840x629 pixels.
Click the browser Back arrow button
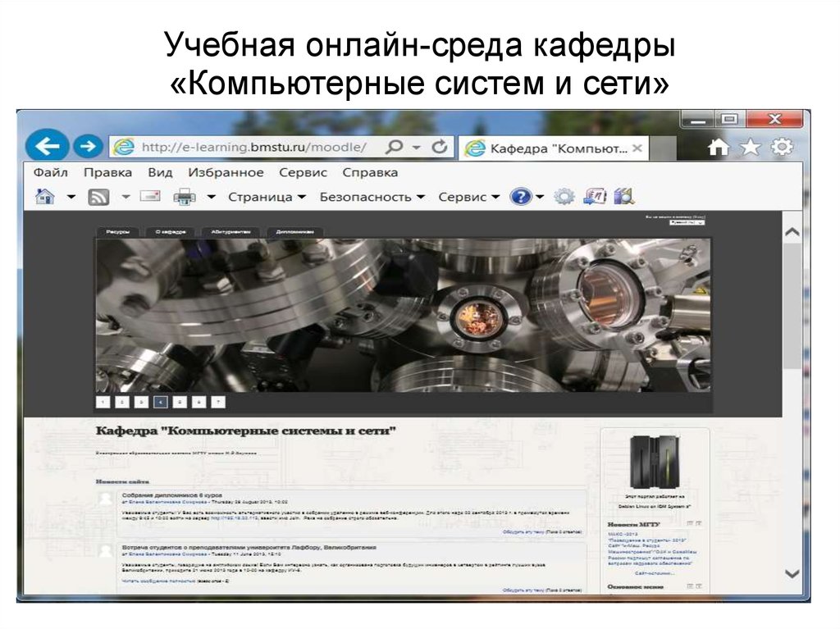tap(48, 147)
